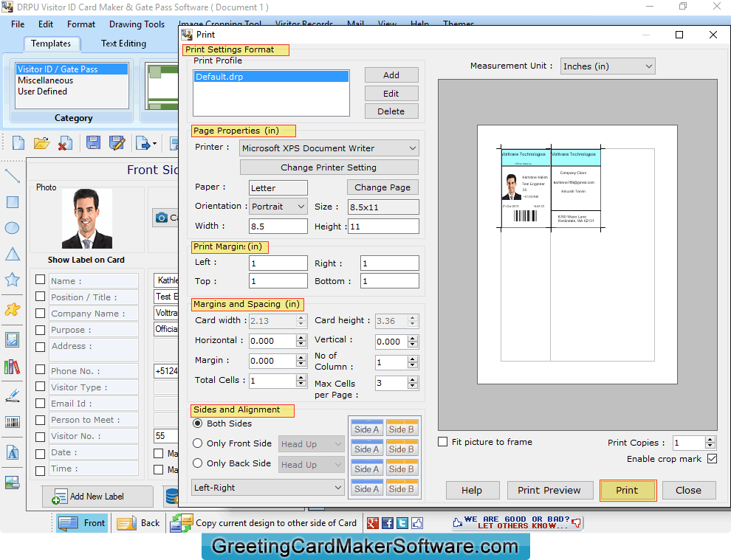Switch to the Templates tab
731x560 pixels.
pos(51,44)
